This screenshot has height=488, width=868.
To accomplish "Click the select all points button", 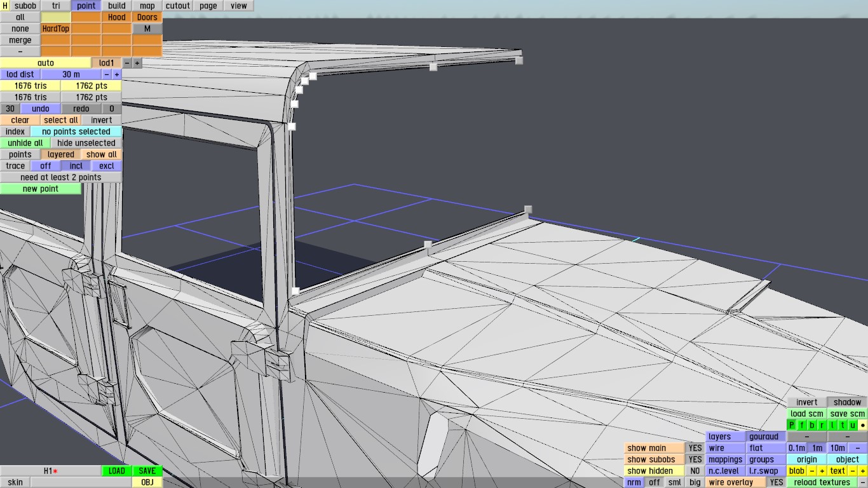I will point(61,120).
